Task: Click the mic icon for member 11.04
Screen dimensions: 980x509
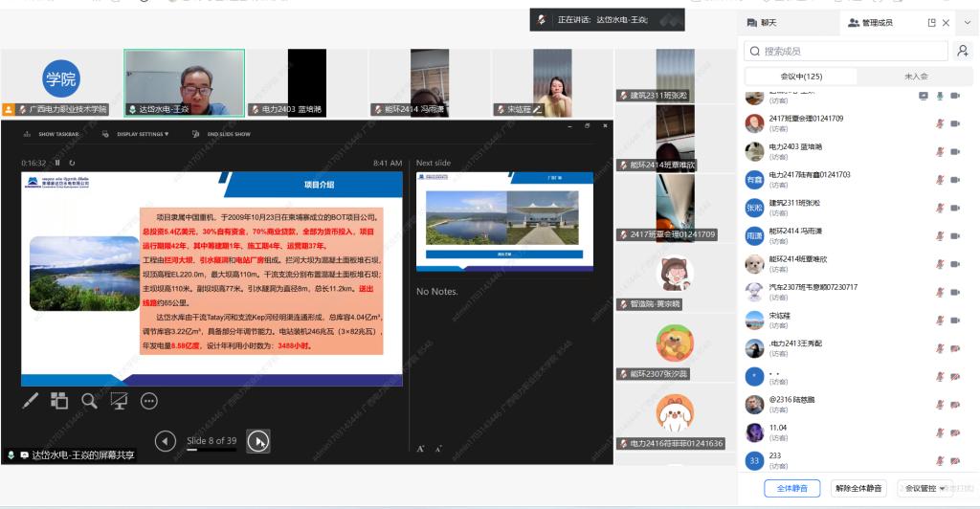Action: point(940,432)
